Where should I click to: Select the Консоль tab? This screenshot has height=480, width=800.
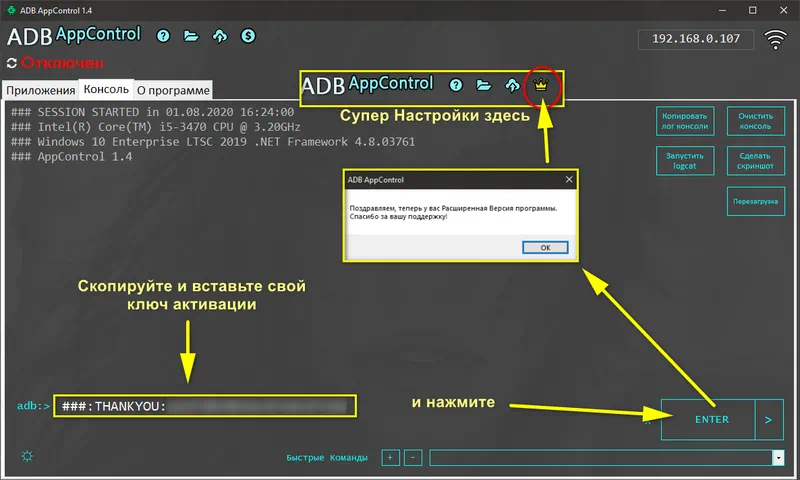[106, 89]
